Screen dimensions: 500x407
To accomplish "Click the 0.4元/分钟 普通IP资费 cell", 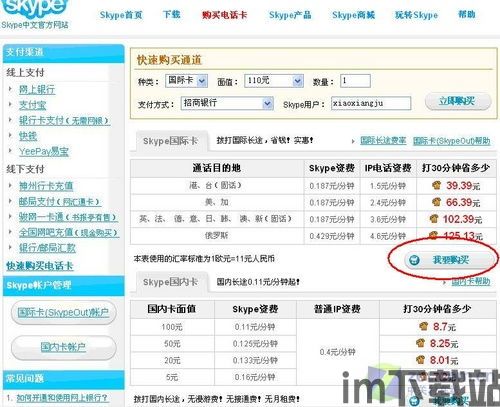I will click(x=338, y=352).
